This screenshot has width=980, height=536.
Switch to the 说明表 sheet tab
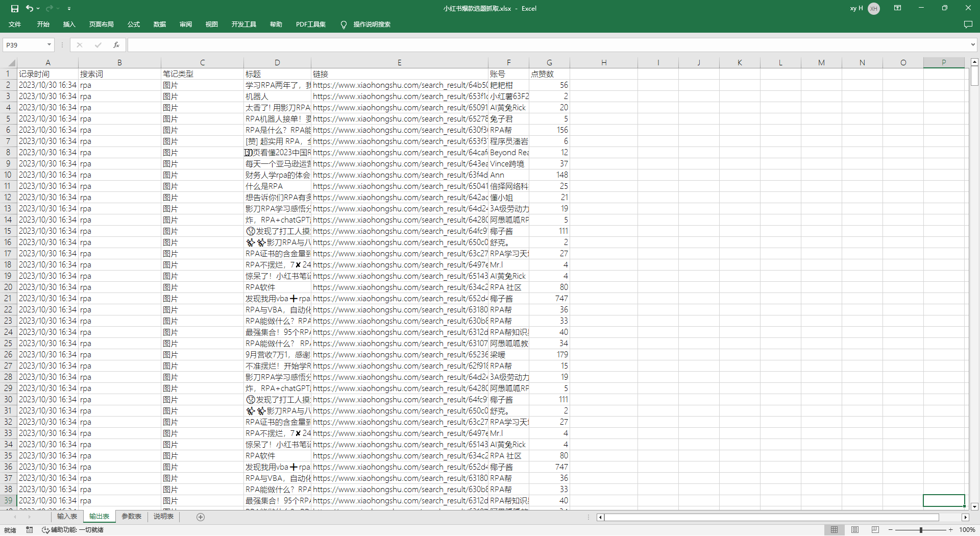coord(163,517)
